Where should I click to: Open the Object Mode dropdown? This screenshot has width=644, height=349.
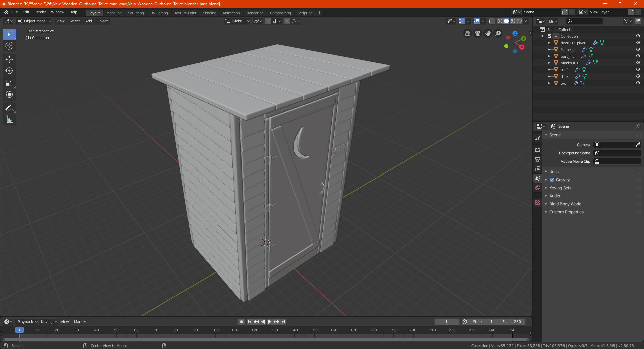[34, 21]
